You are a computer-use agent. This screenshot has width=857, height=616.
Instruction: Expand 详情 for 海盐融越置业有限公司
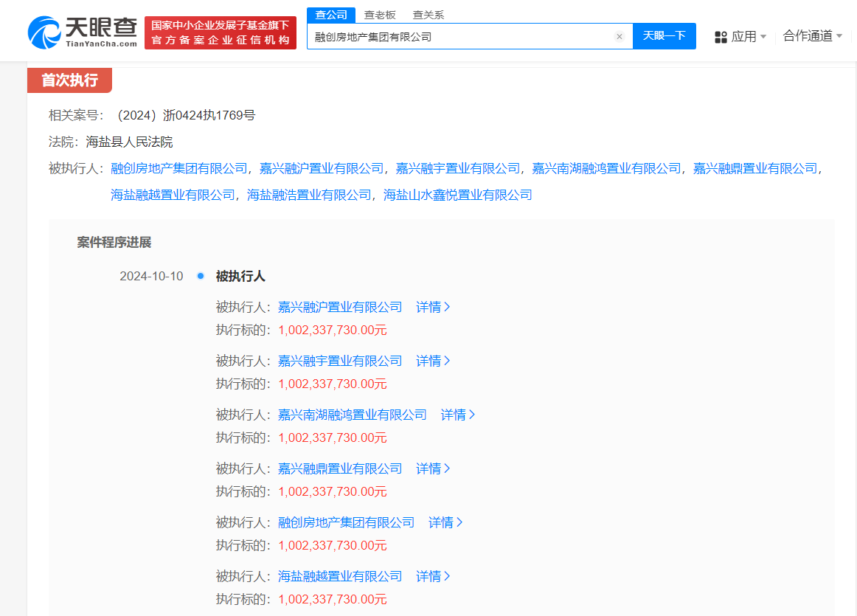[433, 576]
